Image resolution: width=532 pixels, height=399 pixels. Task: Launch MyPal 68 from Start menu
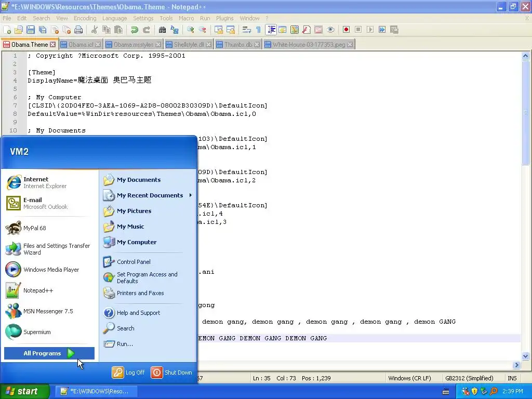coord(49,228)
